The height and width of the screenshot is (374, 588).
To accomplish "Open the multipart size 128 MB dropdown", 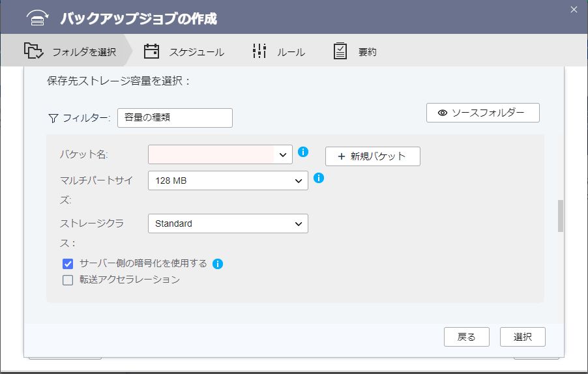I will (x=228, y=180).
